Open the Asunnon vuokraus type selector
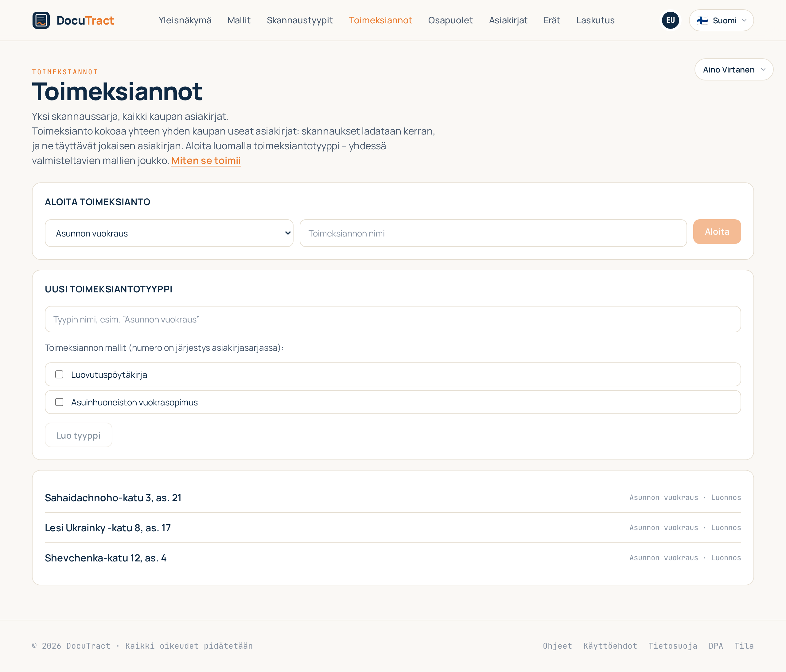The height and width of the screenshot is (672, 786). (169, 233)
